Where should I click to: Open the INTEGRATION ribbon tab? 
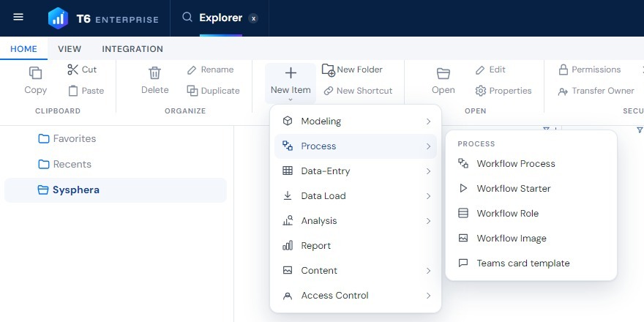(132, 49)
